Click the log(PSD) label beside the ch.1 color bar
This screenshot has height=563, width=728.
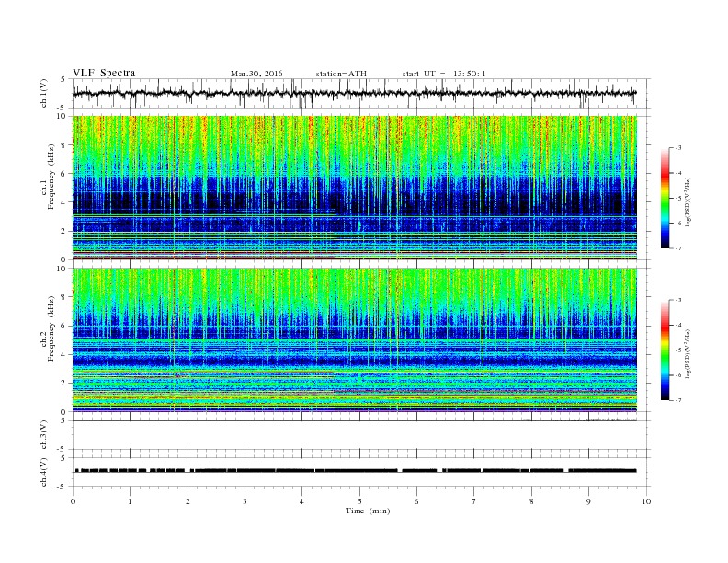click(x=688, y=201)
